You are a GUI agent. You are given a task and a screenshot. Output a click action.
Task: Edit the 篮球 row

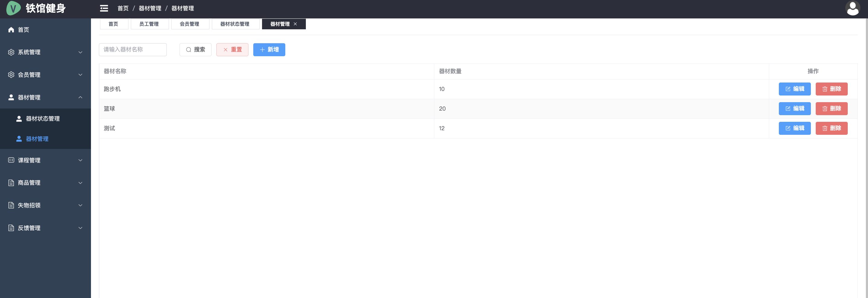point(795,109)
